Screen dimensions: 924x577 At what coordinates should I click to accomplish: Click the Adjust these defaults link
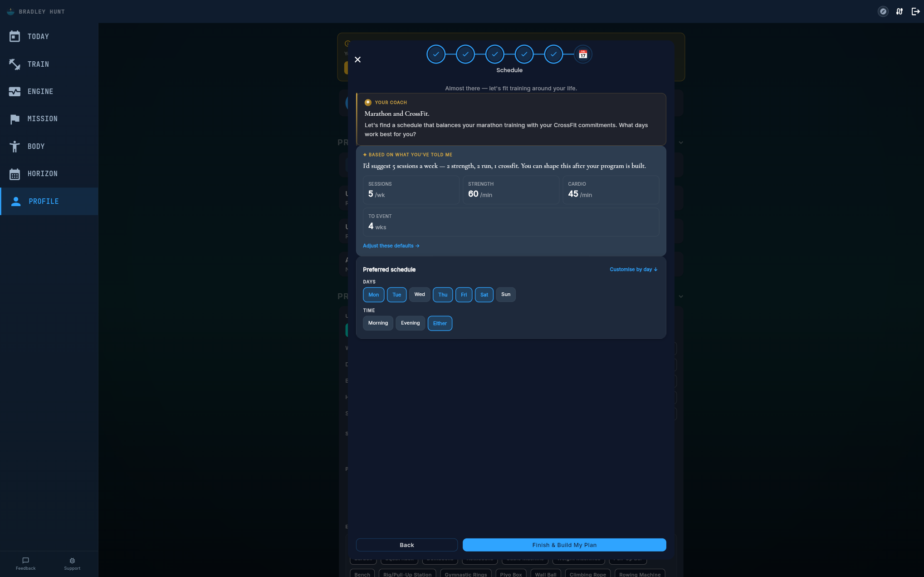(391, 246)
